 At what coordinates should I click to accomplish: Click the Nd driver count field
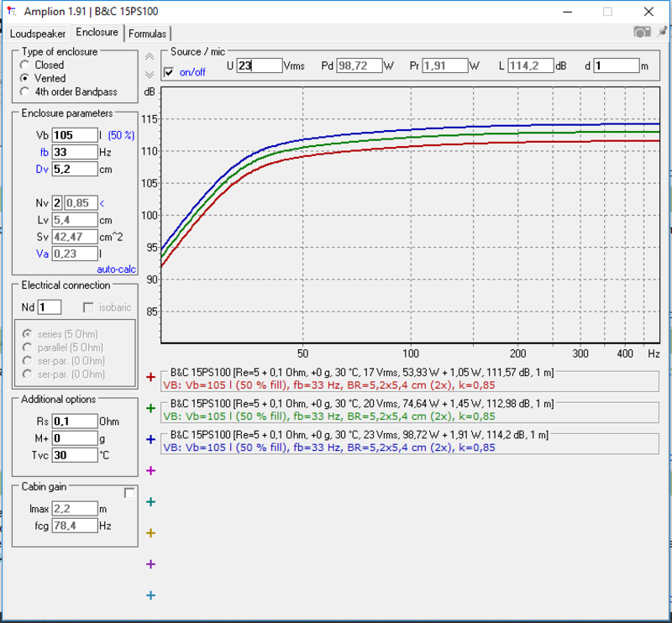coord(50,307)
